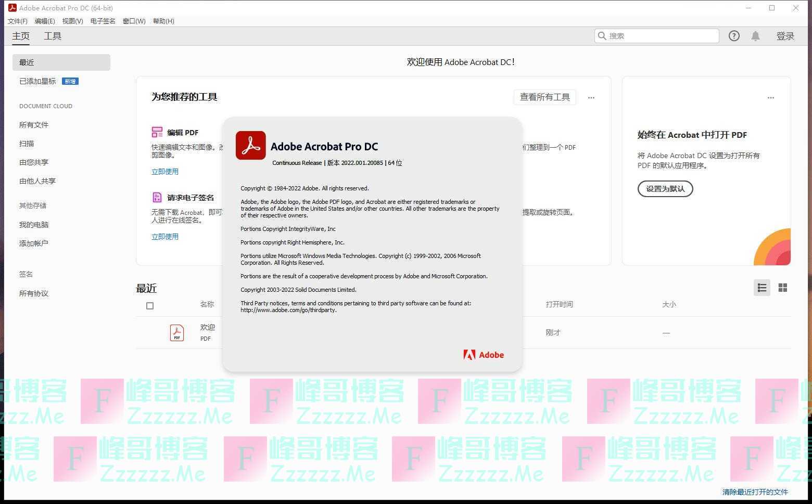Select the 欢迎 file name
This screenshot has width=812, height=504.
(208, 327)
